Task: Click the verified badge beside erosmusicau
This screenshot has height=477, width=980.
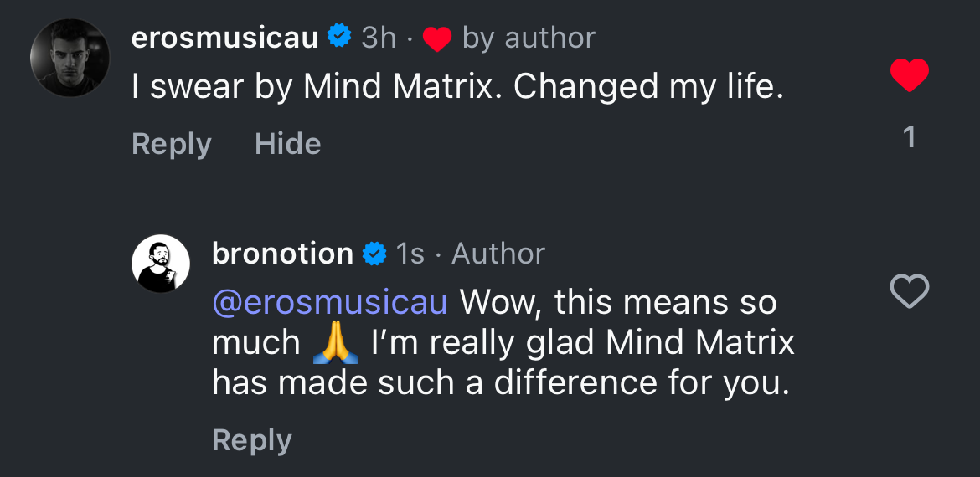Action: (338, 38)
